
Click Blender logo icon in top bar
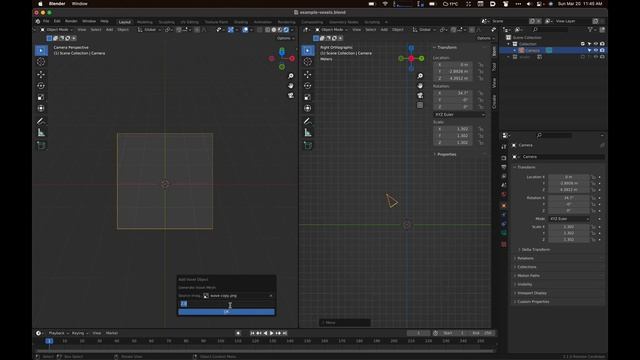pos(38,21)
